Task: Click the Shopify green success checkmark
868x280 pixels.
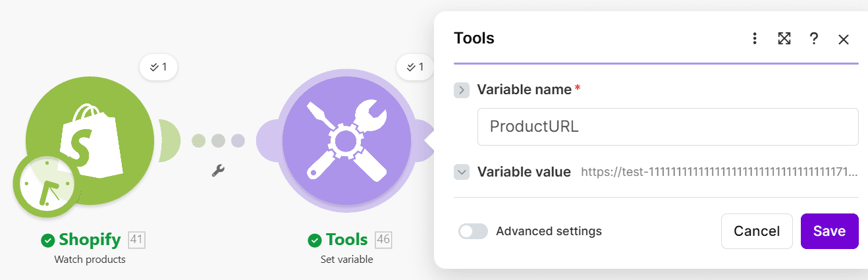Action: click(x=47, y=240)
